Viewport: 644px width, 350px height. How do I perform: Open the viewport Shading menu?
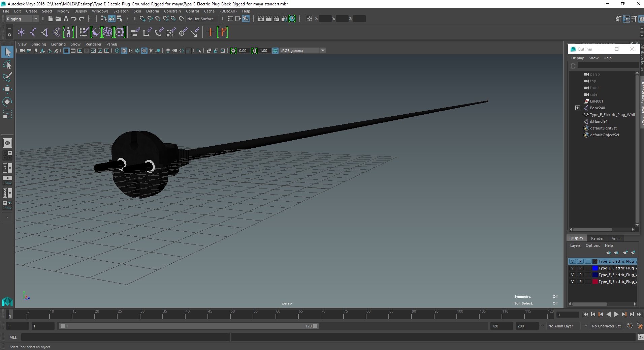(39, 44)
